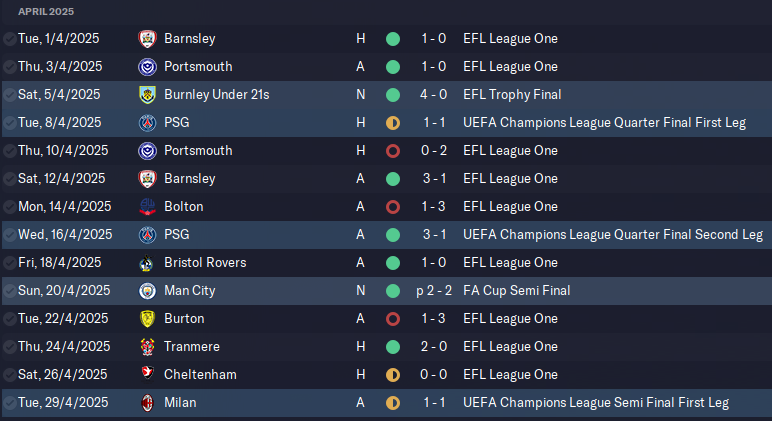Click the Cheltenham club badge

click(148, 375)
